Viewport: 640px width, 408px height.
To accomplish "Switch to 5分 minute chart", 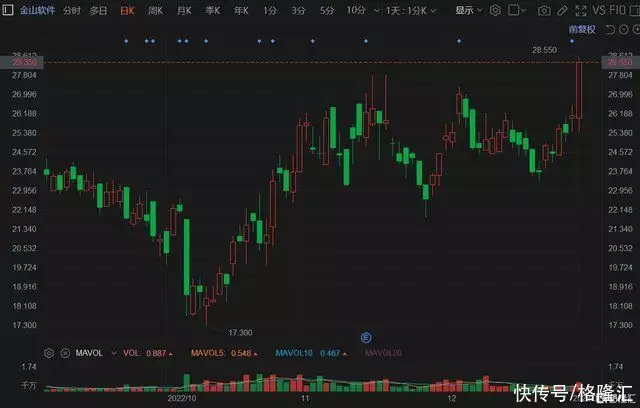I will pyautogui.click(x=327, y=11).
